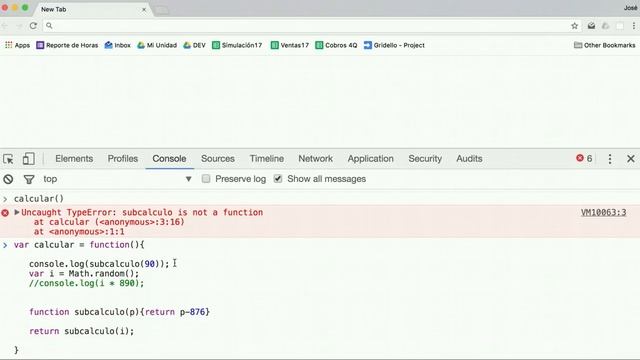Toggle the device toolbar icon
Image resolution: width=640 pixels, height=360 pixels.
click(28, 159)
